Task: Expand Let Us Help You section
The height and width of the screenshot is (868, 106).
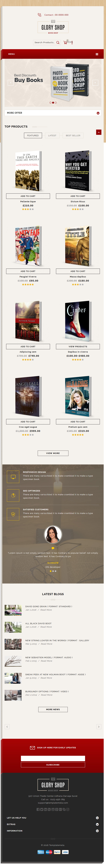Action: point(97,817)
